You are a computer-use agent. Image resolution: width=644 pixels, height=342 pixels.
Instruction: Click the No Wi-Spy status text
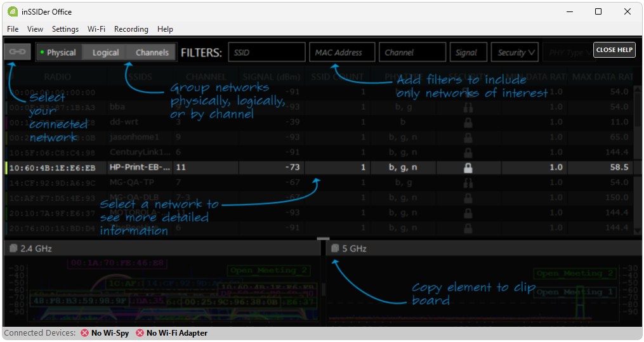tap(110, 333)
